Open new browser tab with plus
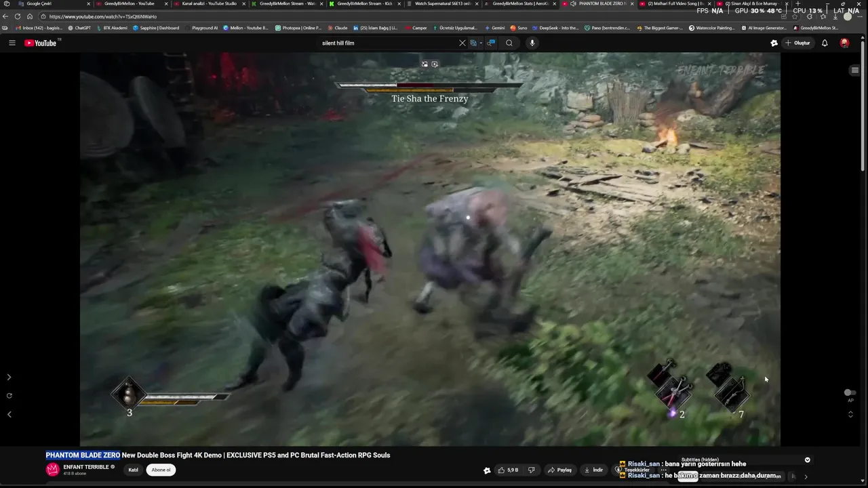 [x=798, y=3]
